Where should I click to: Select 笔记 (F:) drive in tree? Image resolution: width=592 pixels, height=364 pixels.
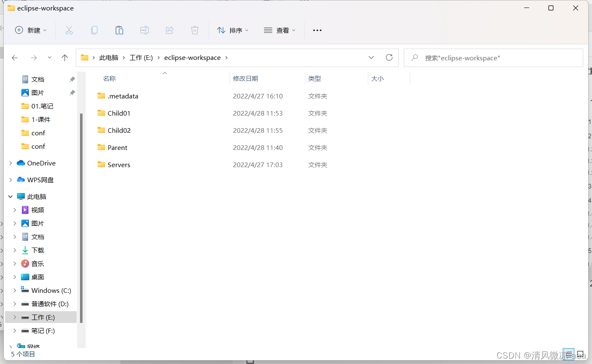click(x=43, y=330)
